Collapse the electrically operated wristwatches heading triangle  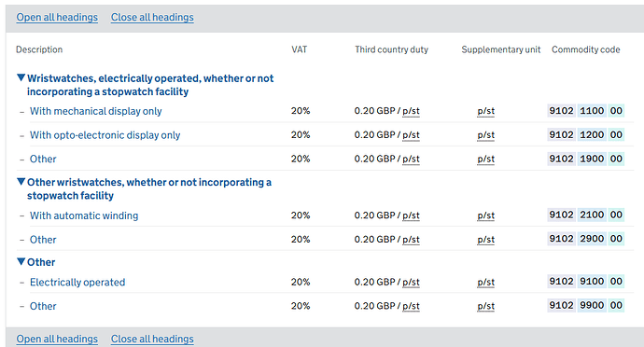[21, 77]
